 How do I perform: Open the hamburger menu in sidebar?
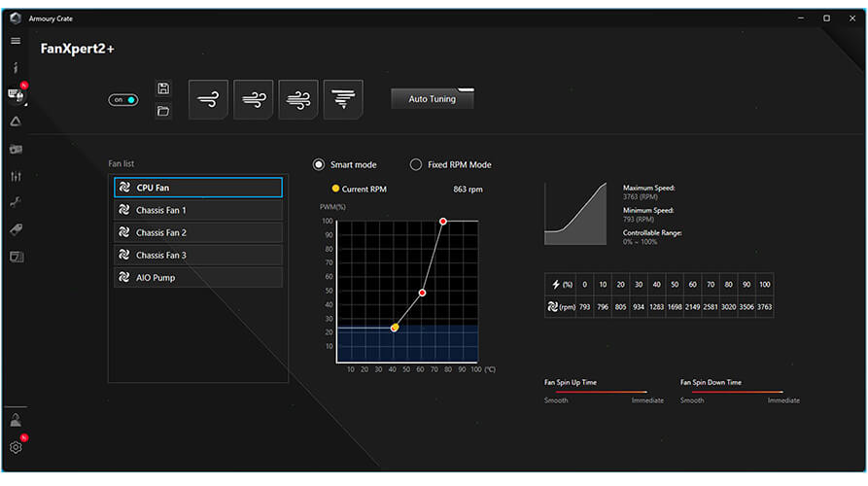click(x=16, y=41)
